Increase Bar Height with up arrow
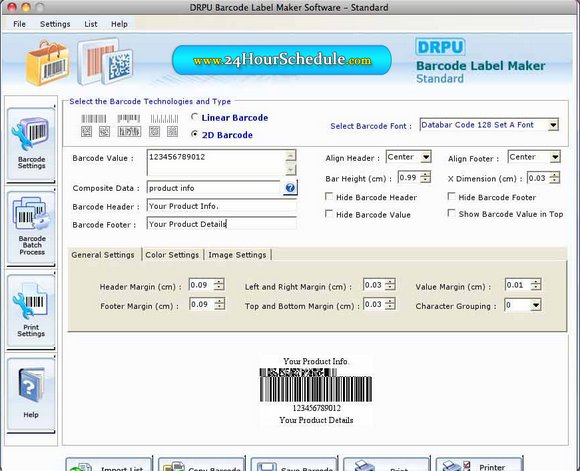This screenshot has width=580, height=471. [426, 174]
